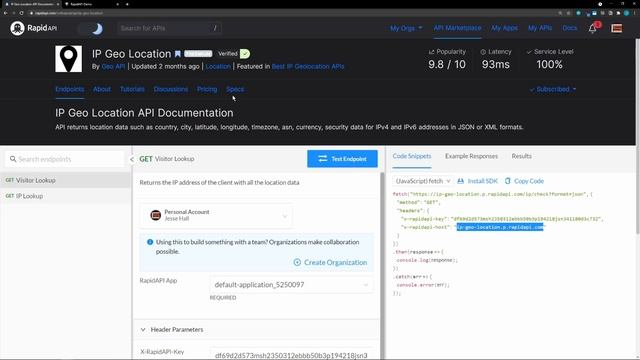Click the Popularity 9.8 / 10 score
The width and height of the screenshot is (640, 360).
[x=447, y=64]
